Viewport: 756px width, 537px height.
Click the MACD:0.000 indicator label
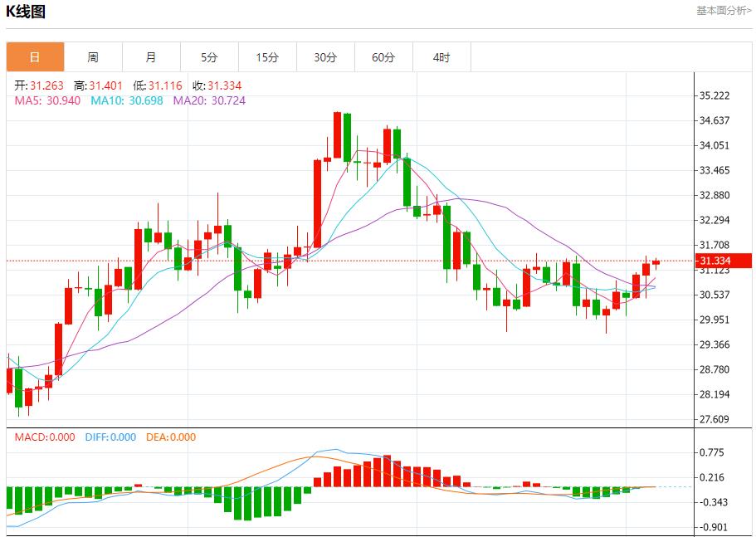[45, 437]
